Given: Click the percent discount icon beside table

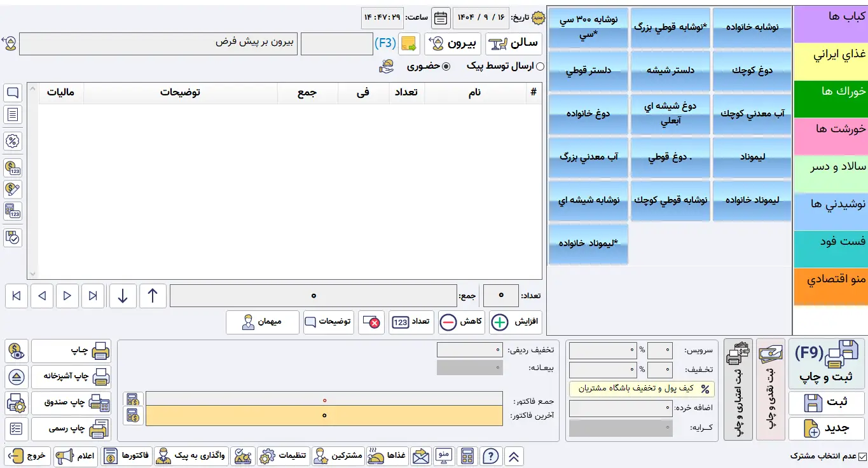Looking at the screenshot, I should coord(13,141).
